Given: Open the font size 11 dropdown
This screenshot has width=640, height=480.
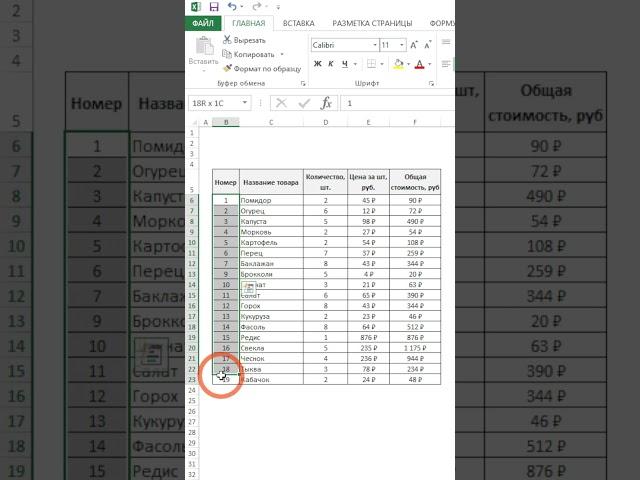Looking at the screenshot, I should click(x=400, y=45).
